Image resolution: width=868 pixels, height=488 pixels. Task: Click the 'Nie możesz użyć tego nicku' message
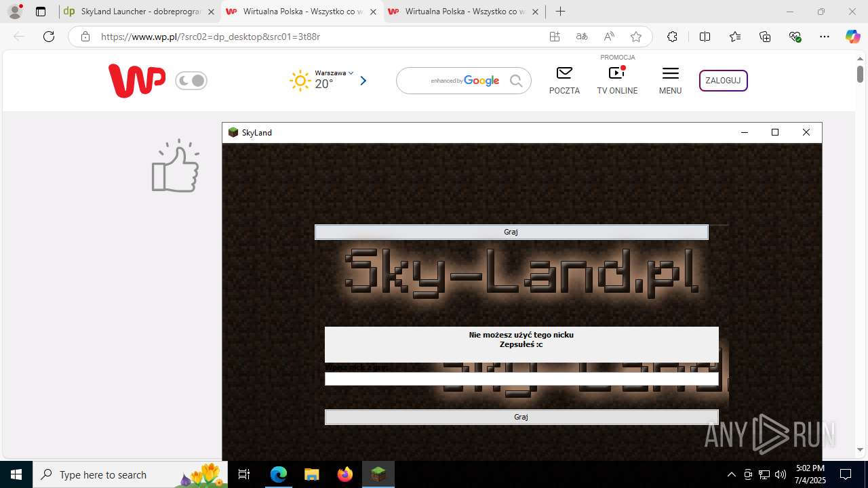pyautogui.click(x=521, y=335)
